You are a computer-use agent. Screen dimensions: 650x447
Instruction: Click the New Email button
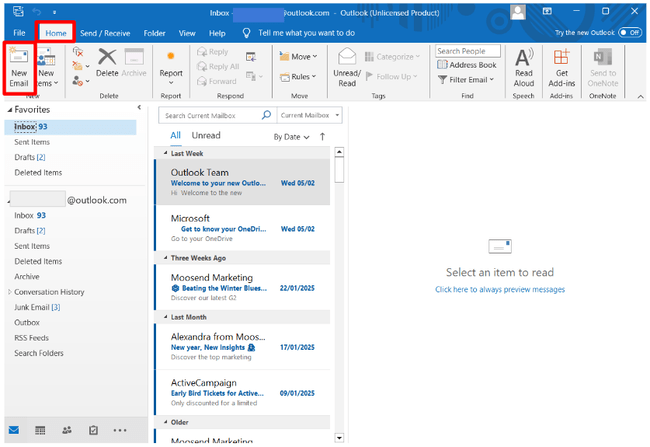click(x=19, y=68)
